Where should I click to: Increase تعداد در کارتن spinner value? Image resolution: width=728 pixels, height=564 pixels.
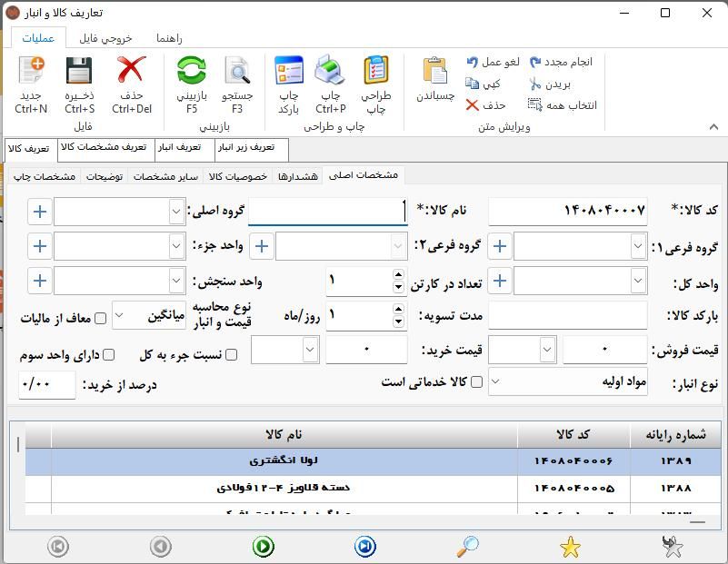[x=398, y=274]
